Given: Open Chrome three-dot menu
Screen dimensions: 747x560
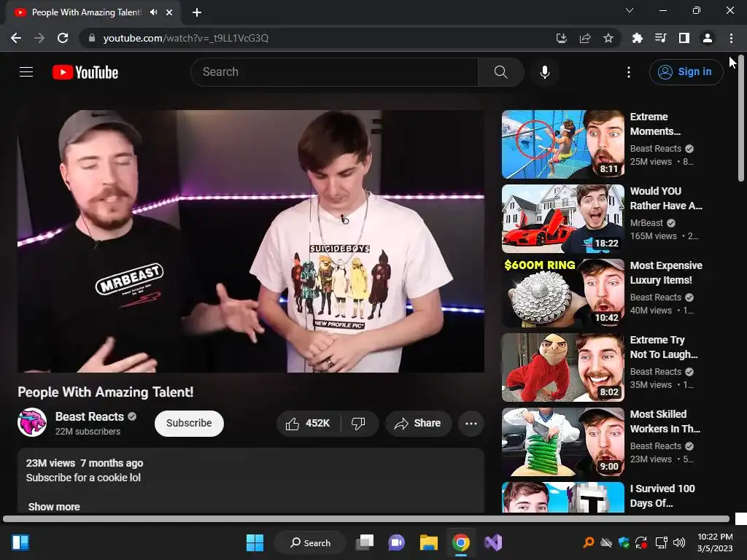Looking at the screenshot, I should [x=731, y=38].
